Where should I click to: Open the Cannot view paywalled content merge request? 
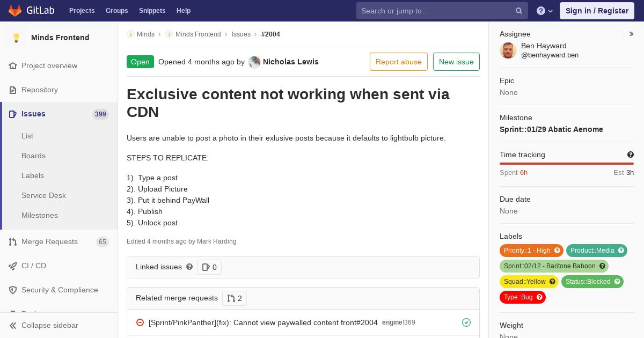click(x=263, y=322)
